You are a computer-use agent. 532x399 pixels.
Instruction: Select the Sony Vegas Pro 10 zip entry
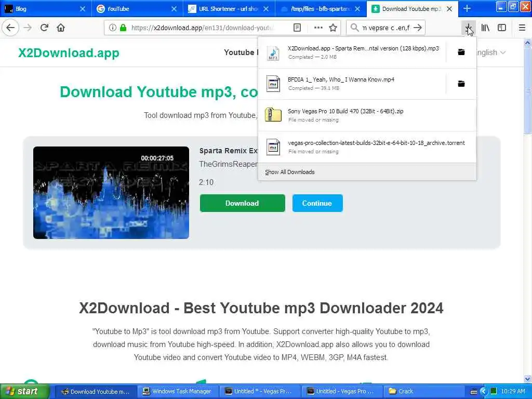point(367,115)
